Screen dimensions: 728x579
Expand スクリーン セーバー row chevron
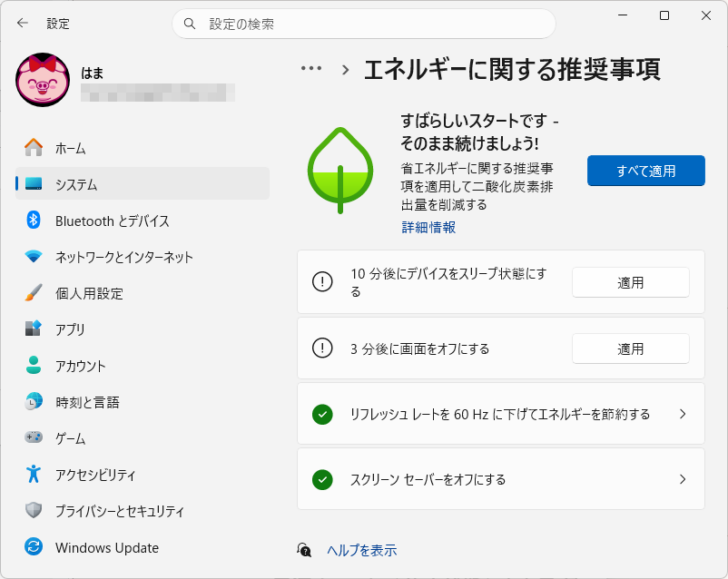[682, 479]
